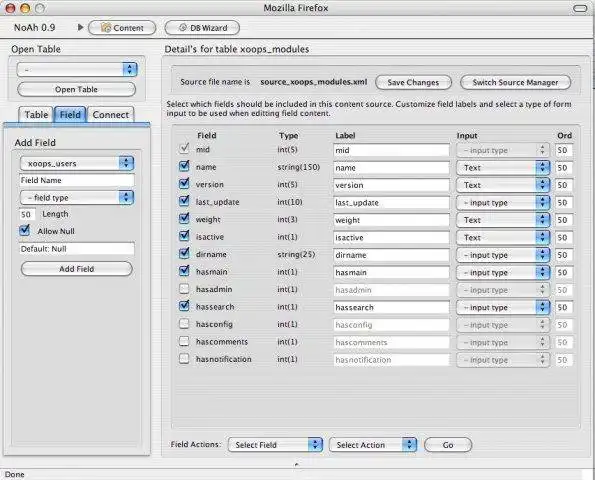Click the Go button
This screenshot has height=480, width=595.
click(x=448, y=445)
